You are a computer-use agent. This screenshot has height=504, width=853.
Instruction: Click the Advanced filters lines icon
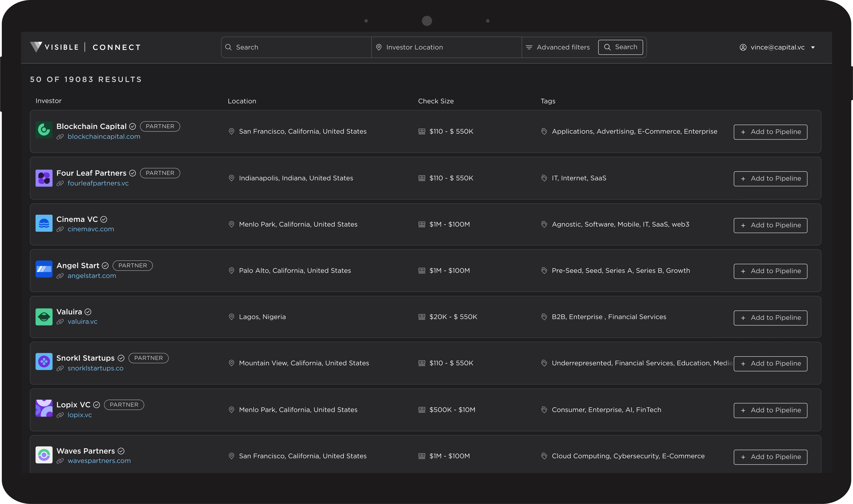529,47
